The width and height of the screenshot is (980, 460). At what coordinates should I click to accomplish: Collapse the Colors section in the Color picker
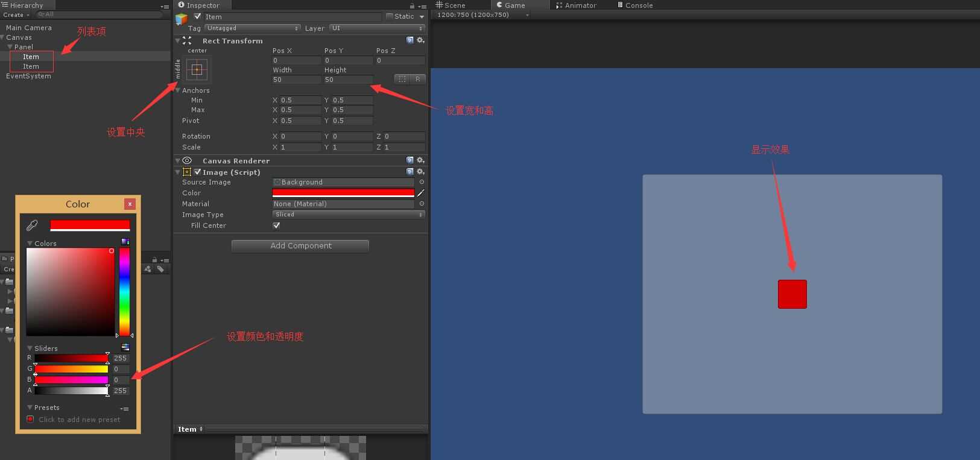tap(30, 243)
